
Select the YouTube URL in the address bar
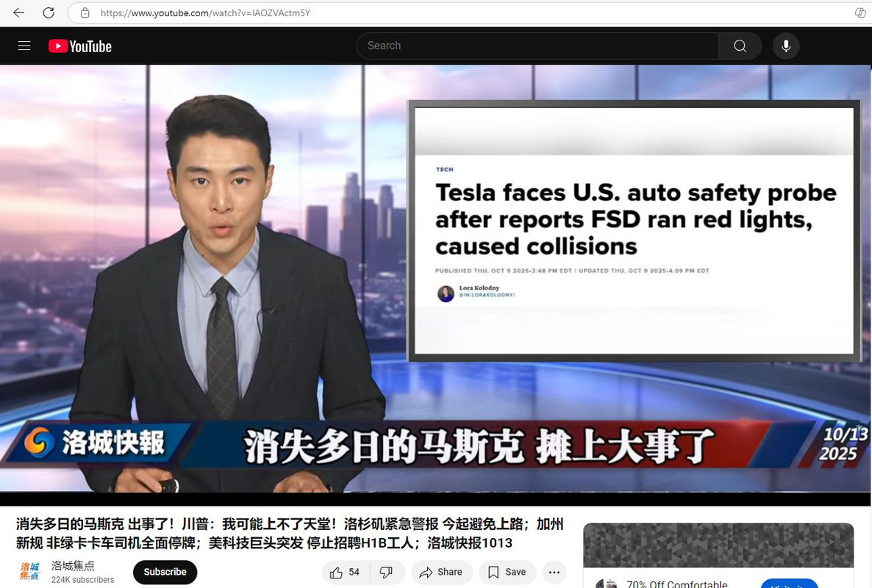tap(205, 12)
